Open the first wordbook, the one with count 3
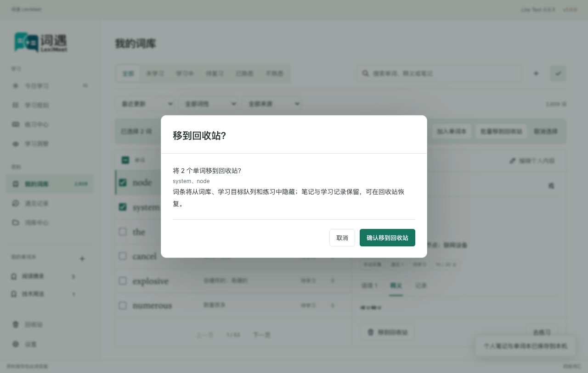 pyautogui.click(x=44, y=276)
